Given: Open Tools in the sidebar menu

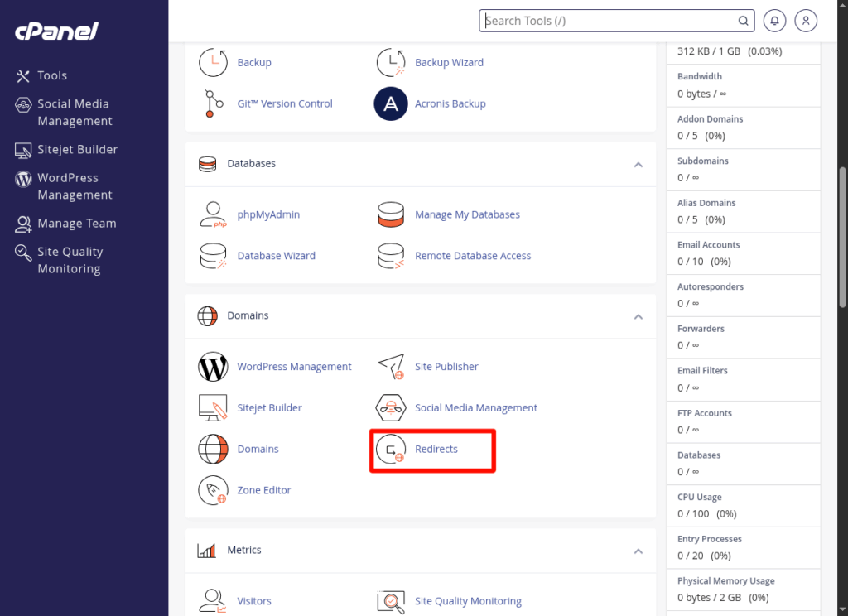Looking at the screenshot, I should (x=51, y=75).
